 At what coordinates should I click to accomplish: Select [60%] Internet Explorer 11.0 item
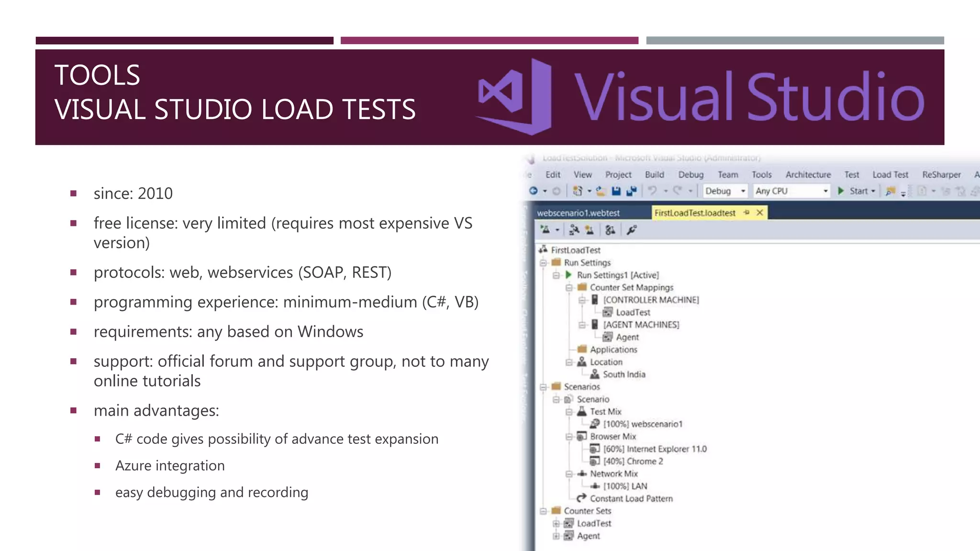[655, 449]
